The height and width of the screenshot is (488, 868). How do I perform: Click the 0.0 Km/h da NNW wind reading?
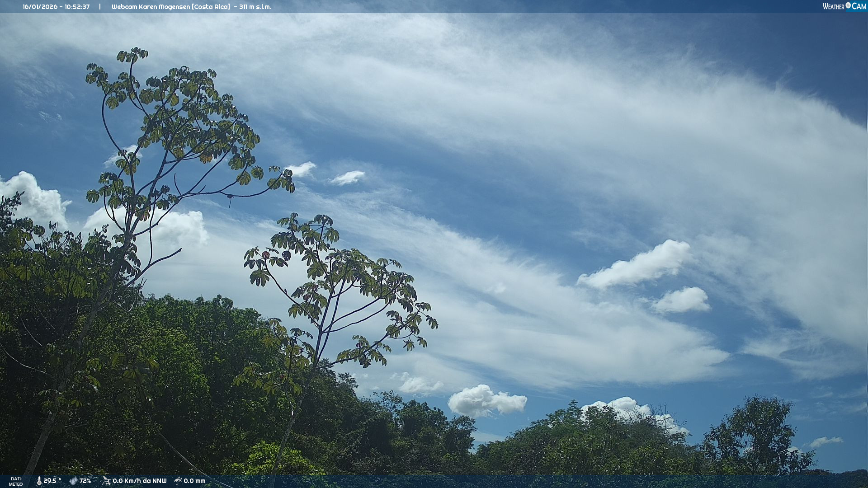[x=139, y=481]
